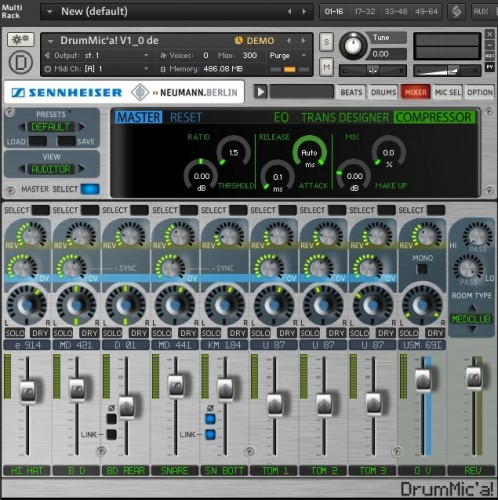Switch to the OPTION page
The image size is (498, 500).
(480, 92)
